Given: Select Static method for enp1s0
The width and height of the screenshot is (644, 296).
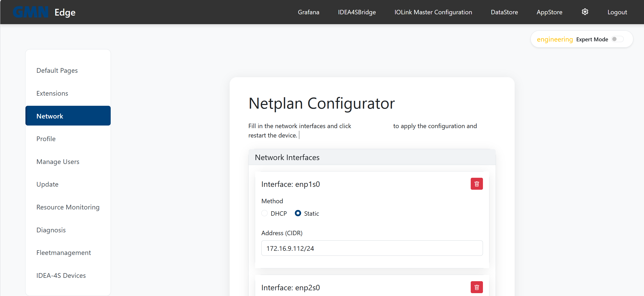Looking at the screenshot, I should click(x=298, y=213).
